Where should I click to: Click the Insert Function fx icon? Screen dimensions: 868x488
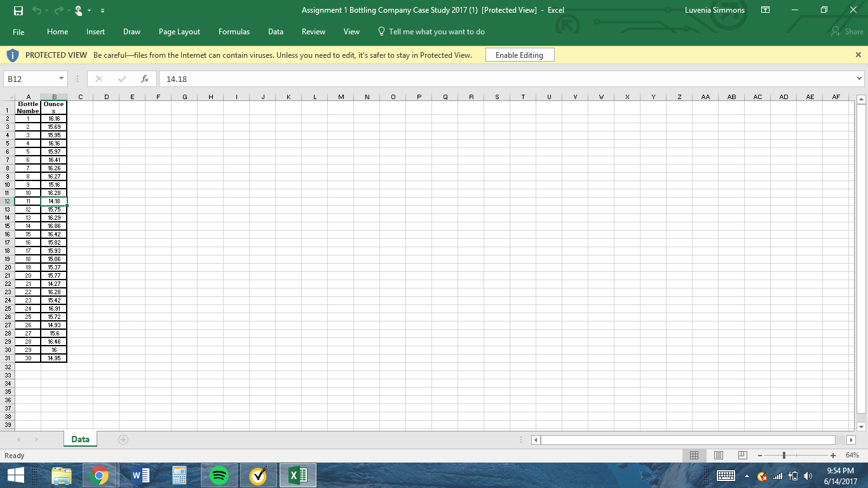pyautogui.click(x=145, y=79)
